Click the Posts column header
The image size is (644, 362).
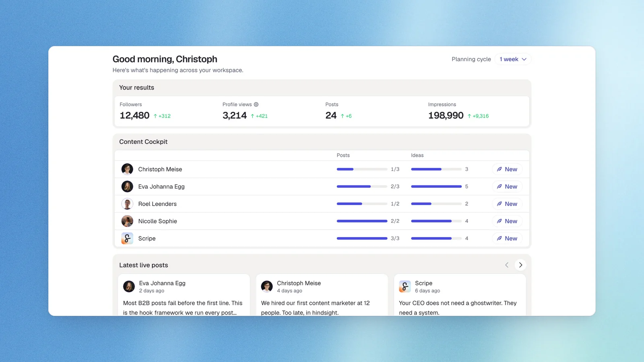click(x=343, y=155)
